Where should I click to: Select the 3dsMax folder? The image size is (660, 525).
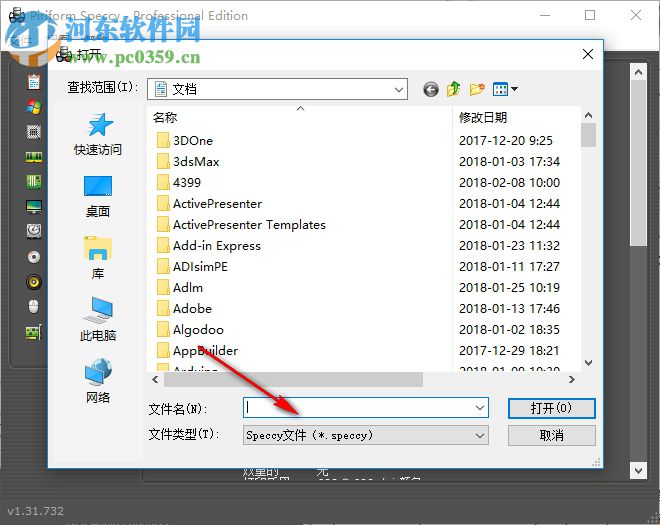point(188,162)
